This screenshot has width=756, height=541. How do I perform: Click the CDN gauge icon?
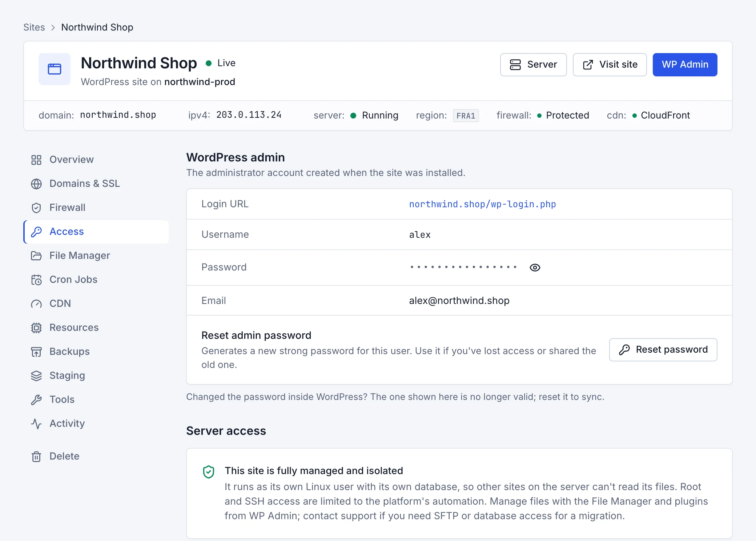[36, 304]
